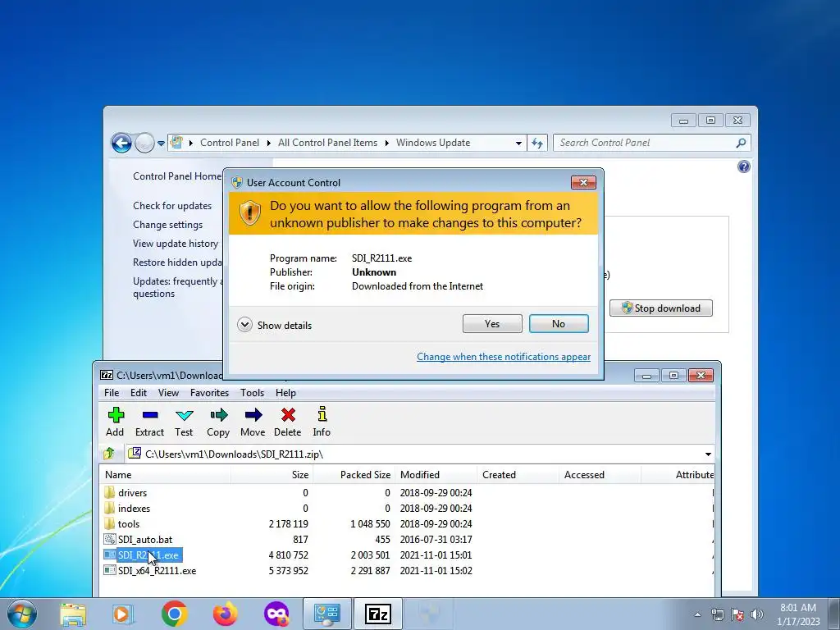Go up one folder level in 7-Zip

tap(109, 454)
